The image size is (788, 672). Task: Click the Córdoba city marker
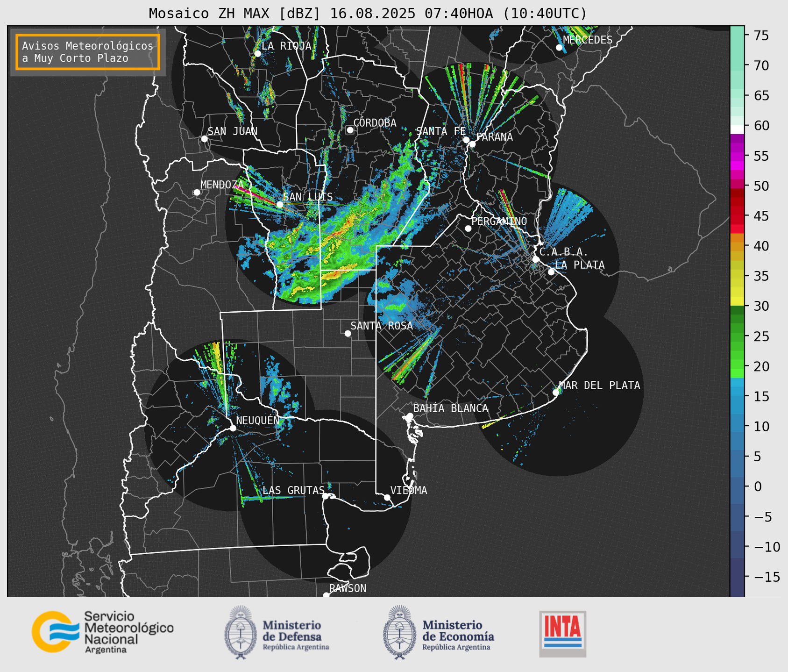[350, 130]
